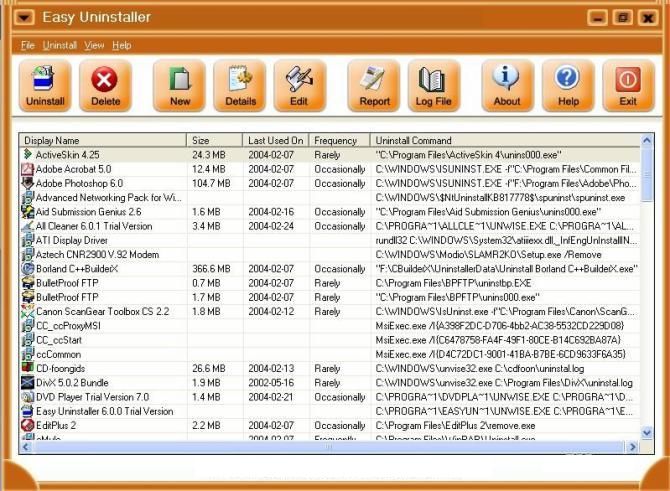This screenshot has width=670, height=491.
Task: Select the Edit toolbar icon
Action: coord(299,84)
